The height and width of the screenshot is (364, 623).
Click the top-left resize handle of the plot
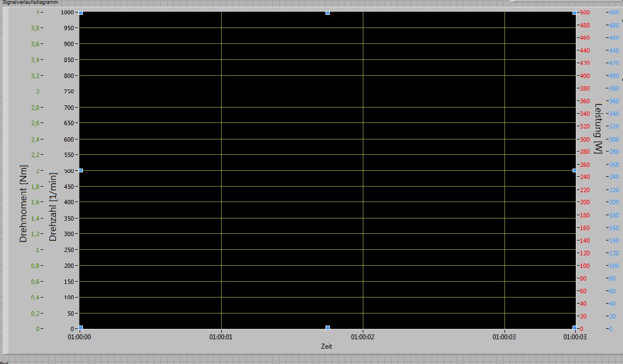pos(81,13)
